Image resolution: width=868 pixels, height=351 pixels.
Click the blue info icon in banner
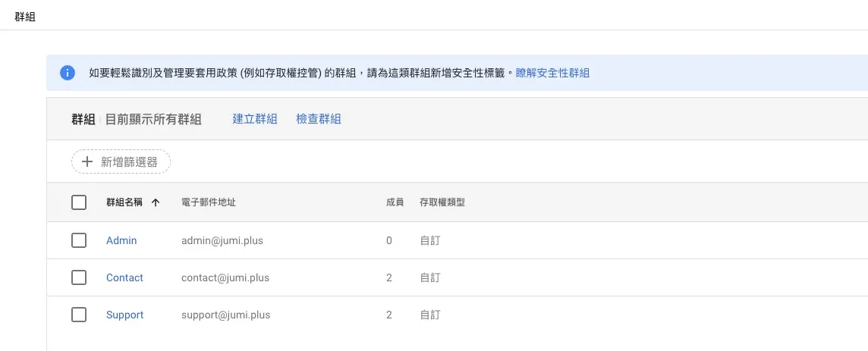[68, 73]
